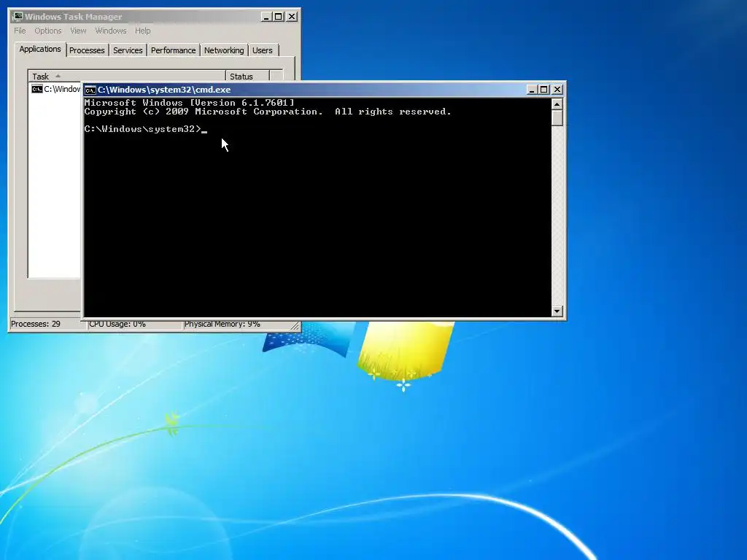Click the Copyright line in the console
This screenshot has width=747, height=560.
click(x=267, y=112)
